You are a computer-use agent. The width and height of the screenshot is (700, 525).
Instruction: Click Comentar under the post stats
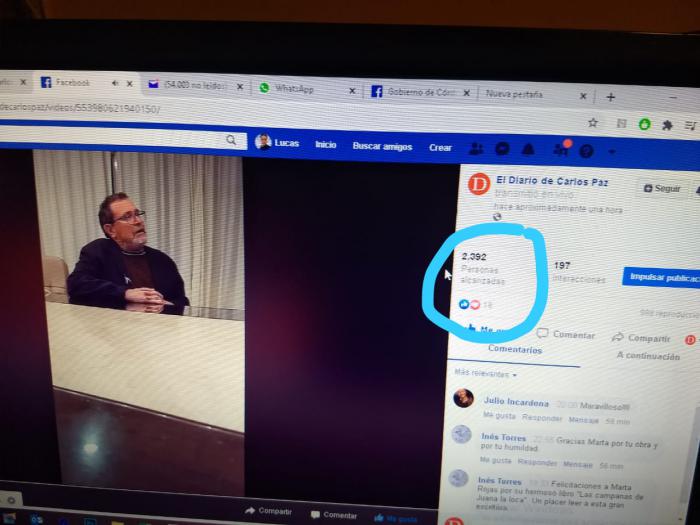click(x=566, y=334)
